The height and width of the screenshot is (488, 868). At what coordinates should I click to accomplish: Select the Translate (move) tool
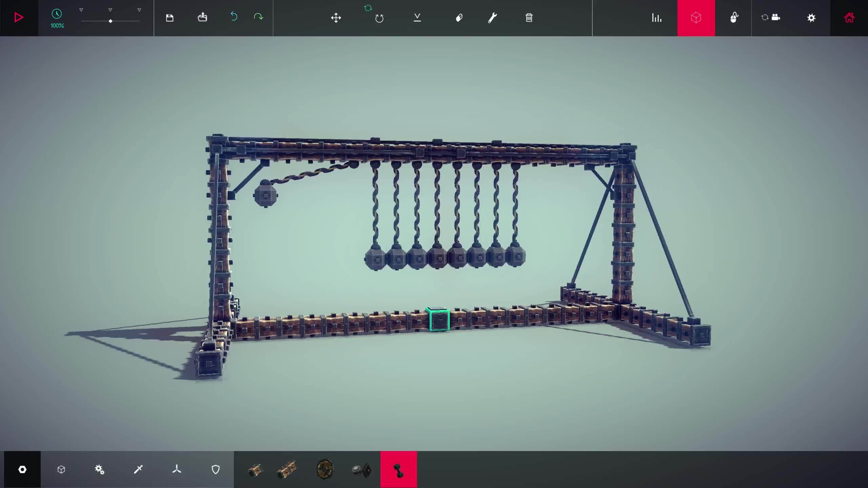336,18
